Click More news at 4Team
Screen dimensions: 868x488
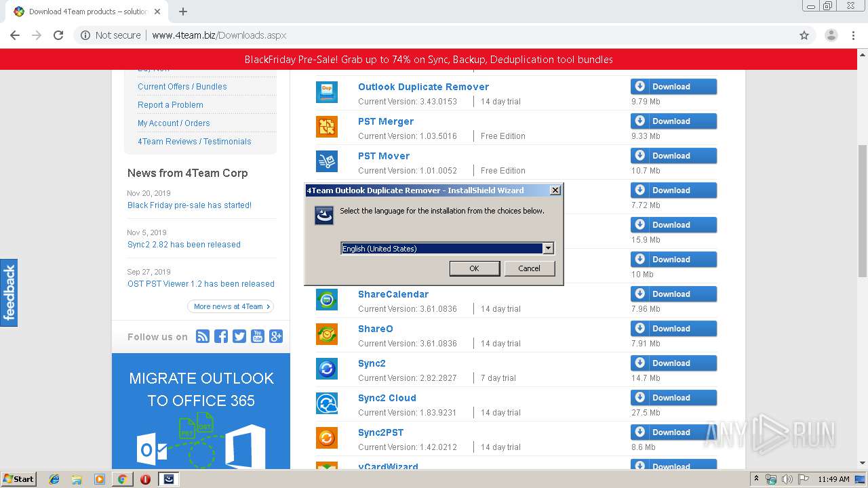[231, 306]
